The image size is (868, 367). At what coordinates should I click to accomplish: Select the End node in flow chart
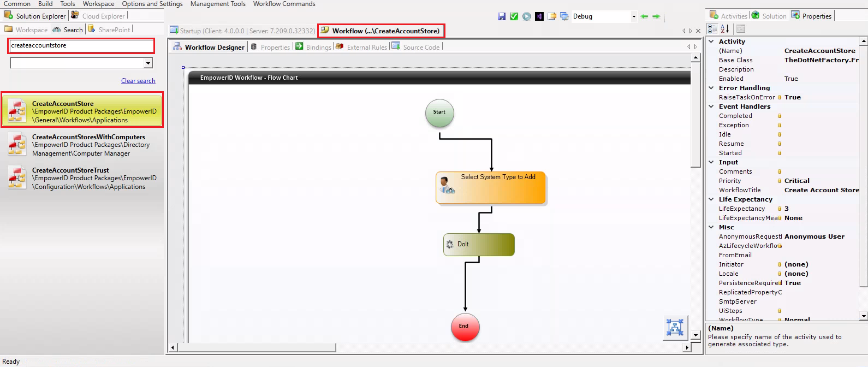point(465,327)
